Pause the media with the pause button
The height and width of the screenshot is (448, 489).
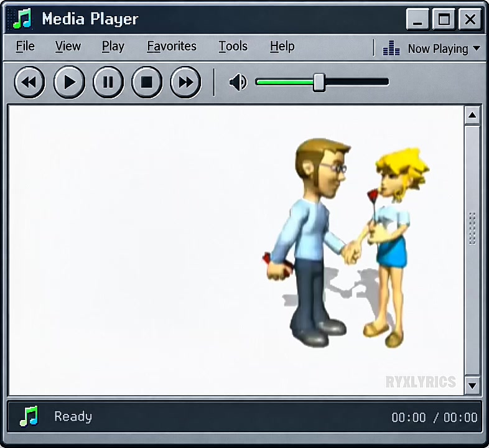click(x=108, y=82)
